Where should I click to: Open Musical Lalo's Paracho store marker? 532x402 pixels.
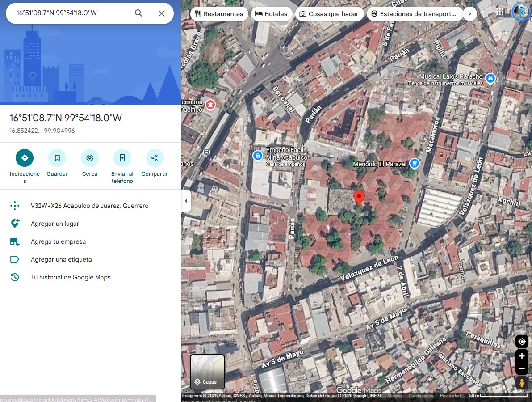coord(490,78)
